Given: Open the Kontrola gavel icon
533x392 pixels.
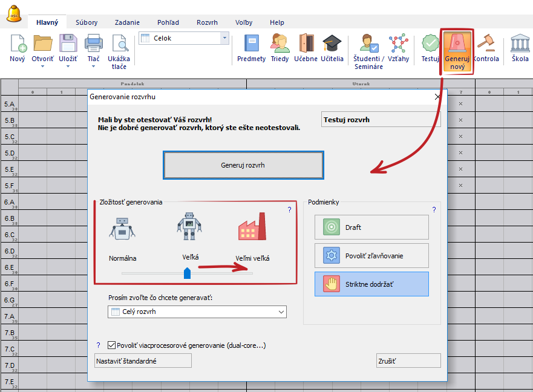Looking at the screenshot, I should tap(486, 44).
